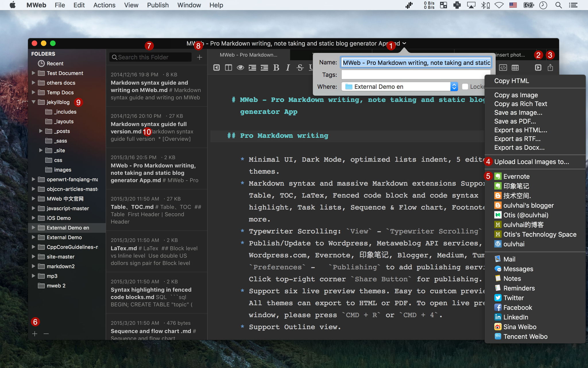The width and height of the screenshot is (588, 368).
Task: Click the increase indent toolbar icon
Action: pyautogui.click(x=252, y=68)
